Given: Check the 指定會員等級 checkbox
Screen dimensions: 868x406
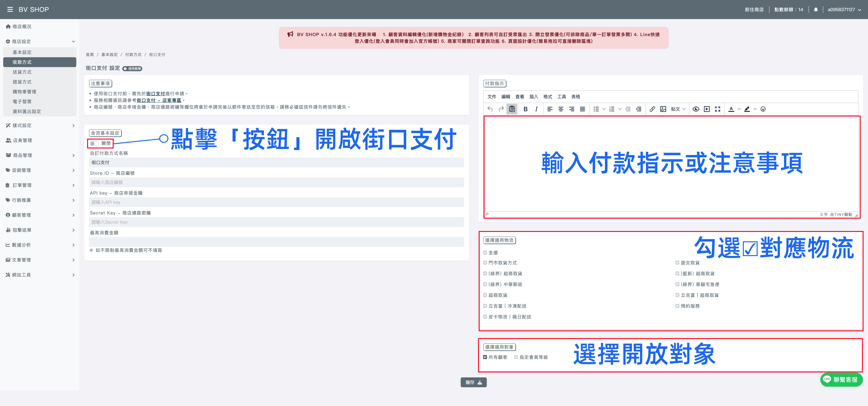Looking at the screenshot, I should coord(516,357).
